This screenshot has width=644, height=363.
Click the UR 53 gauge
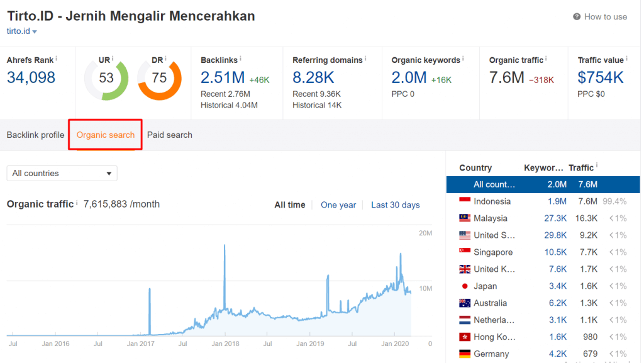tap(106, 79)
